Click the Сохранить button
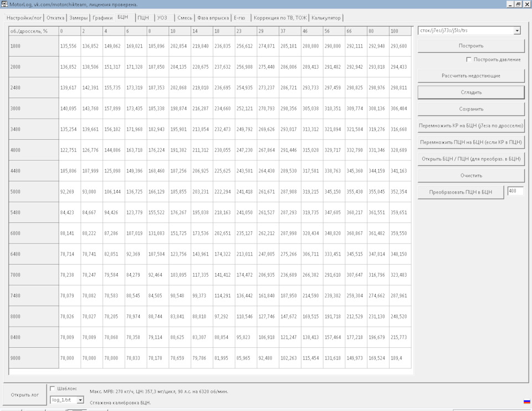The image size is (532, 411). [471, 109]
